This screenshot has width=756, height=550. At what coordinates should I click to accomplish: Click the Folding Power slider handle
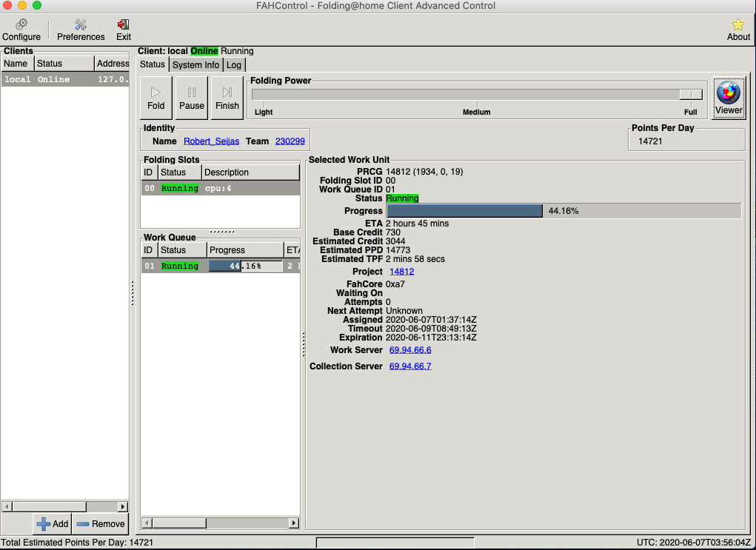(691, 94)
